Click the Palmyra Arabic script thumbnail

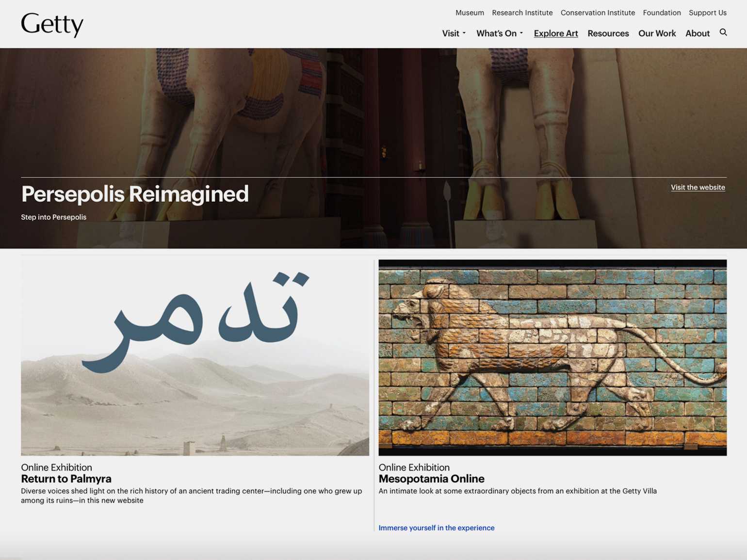195,357
